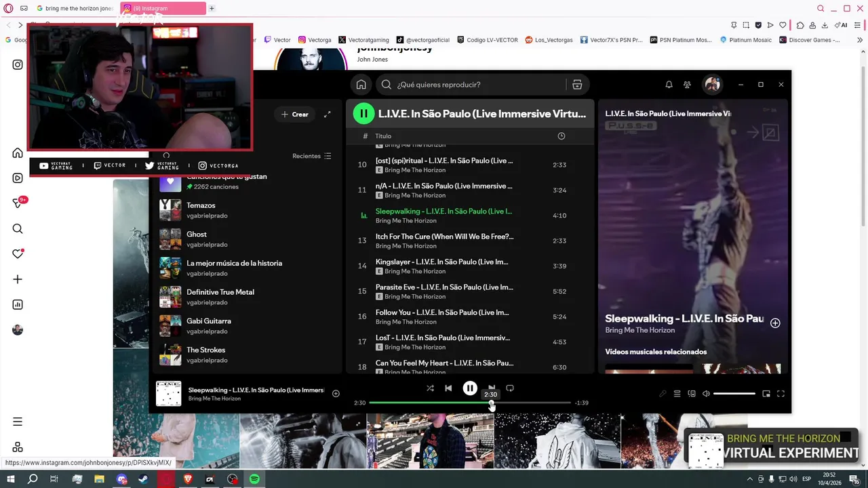Open the Temazos playlist
Screen dimensions: 868x488
click(x=247, y=210)
